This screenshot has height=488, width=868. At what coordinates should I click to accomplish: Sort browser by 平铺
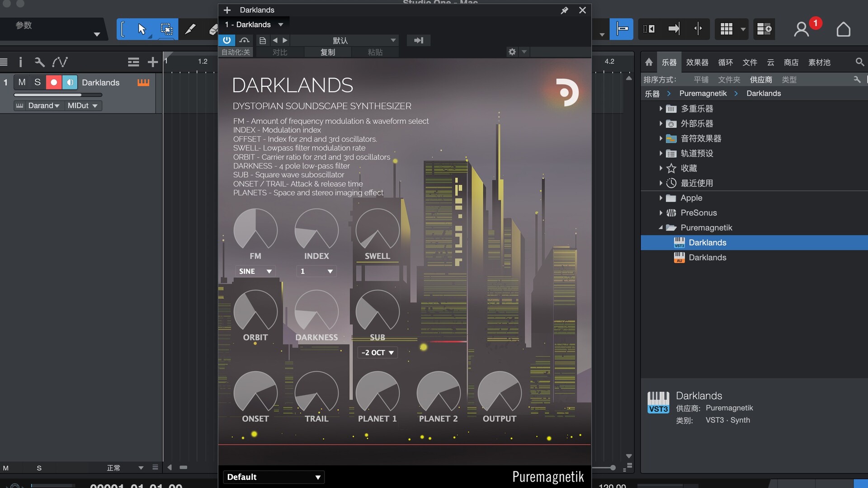[701, 80]
